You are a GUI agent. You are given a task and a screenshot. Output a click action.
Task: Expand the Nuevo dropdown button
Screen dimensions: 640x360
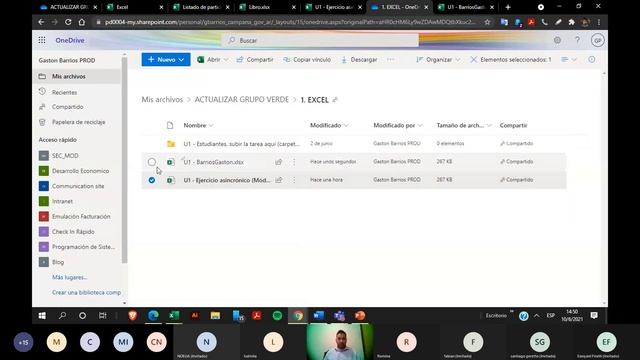click(166, 60)
